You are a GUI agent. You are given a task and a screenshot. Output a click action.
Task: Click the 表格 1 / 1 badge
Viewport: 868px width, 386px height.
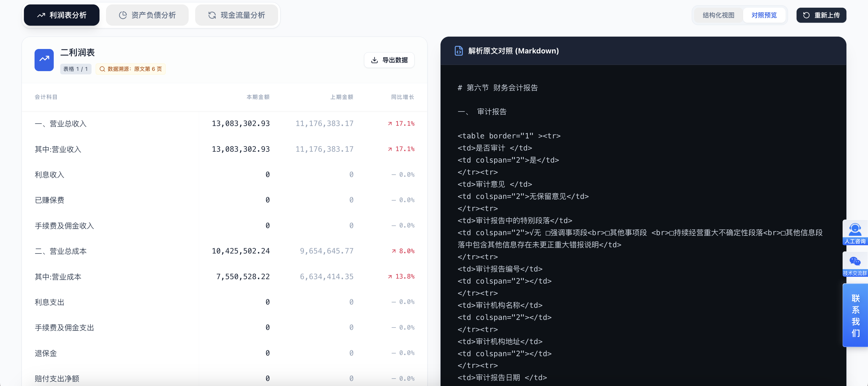click(76, 69)
